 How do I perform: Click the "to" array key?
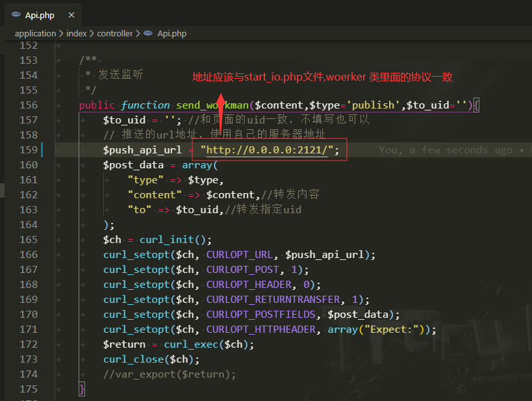140,210
